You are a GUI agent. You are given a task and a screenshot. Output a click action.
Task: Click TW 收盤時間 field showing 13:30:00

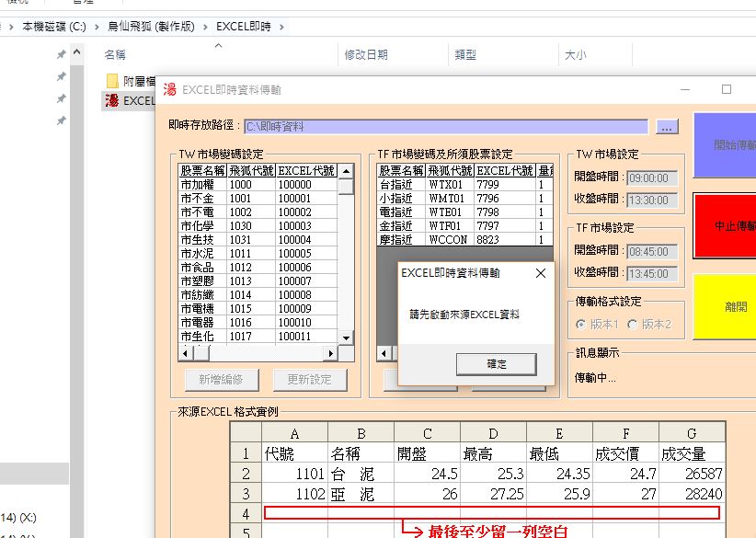click(652, 200)
